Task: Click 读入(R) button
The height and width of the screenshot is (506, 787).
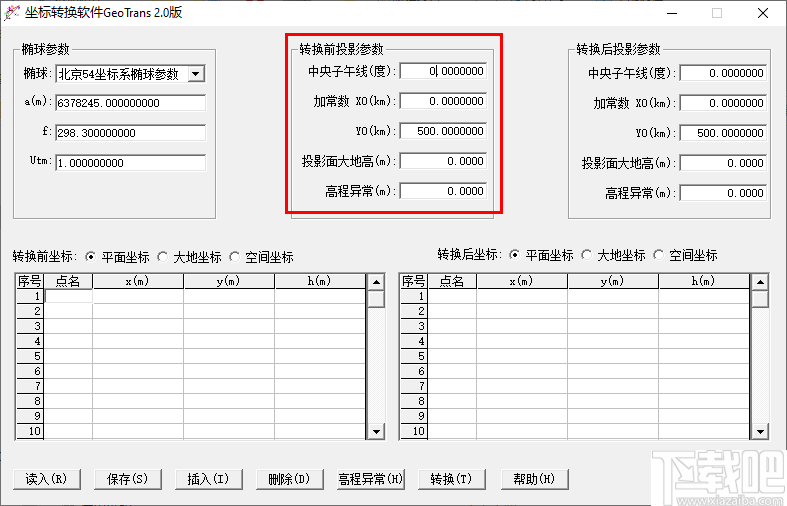Action: tap(47, 479)
